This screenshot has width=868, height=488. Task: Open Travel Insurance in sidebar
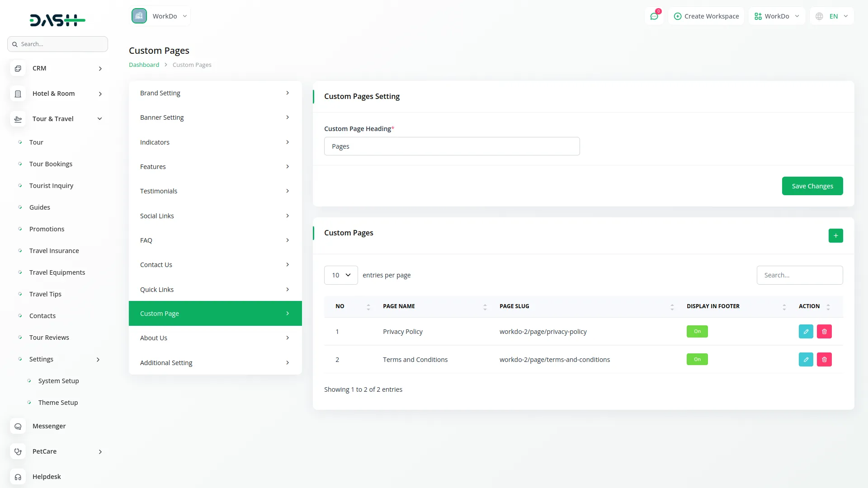click(x=54, y=251)
